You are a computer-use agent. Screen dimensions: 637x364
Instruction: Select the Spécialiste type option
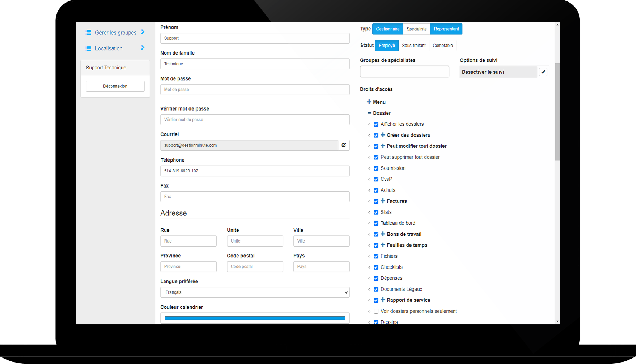(x=416, y=29)
